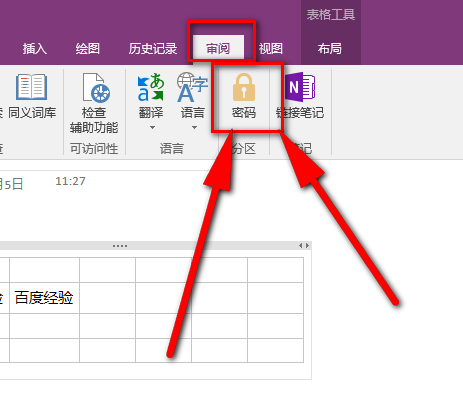Screen dimensions: 463x420
Task: Click the Language (语言) icon
Action: point(193,87)
